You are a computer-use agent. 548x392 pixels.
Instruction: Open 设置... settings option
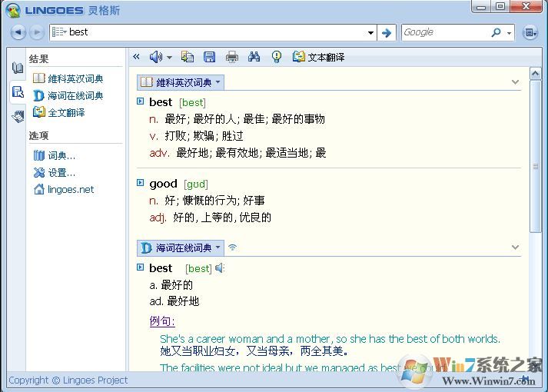[x=55, y=172]
